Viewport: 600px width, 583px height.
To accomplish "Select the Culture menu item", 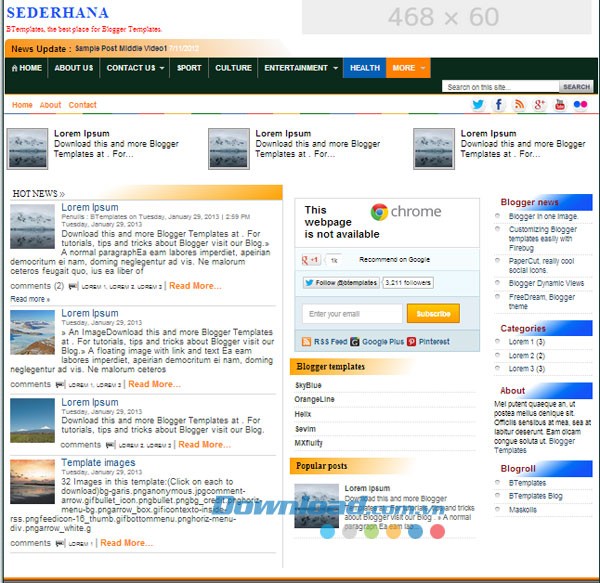I will pyautogui.click(x=233, y=68).
